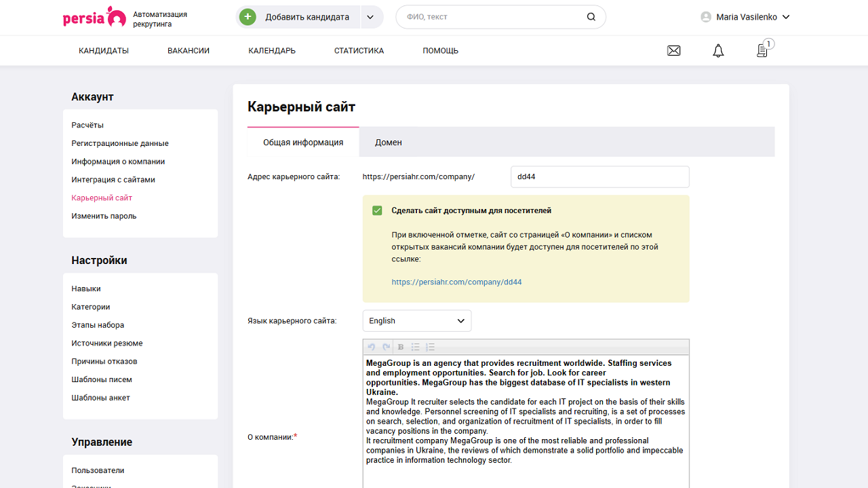The height and width of the screenshot is (488, 868).
Task: Open the envelope messages icon
Action: [673, 50]
